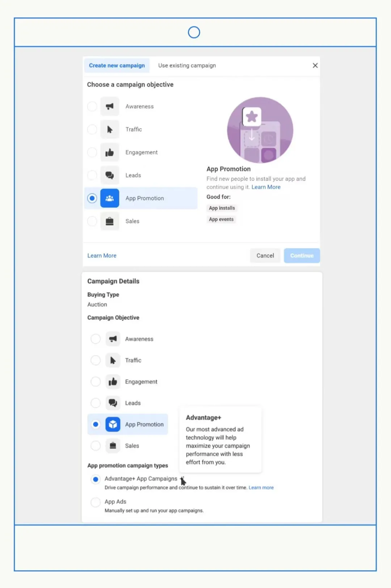Click the Traffic cursor icon in the objective dialog
Viewport: 391px width, 588px height.
tap(110, 129)
